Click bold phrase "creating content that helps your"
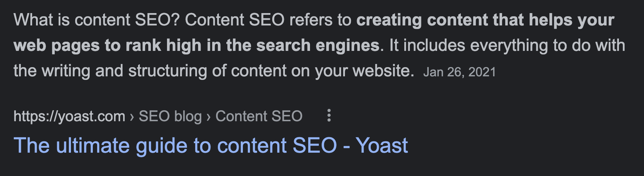This screenshot has height=176, width=644. 485,20
